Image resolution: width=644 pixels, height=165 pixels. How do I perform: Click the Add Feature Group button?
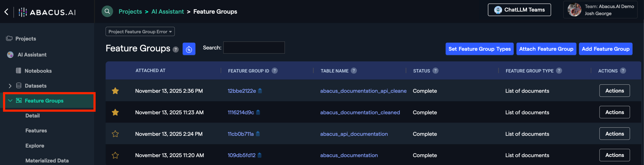tap(605, 49)
